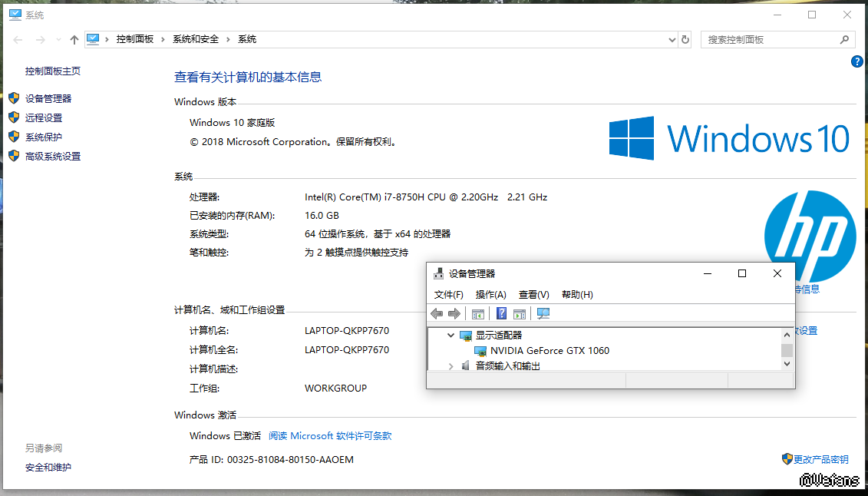The width and height of the screenshot is (868, 496).
Task: Open the recent locations dropdown arrow
Action: tap(58, 40)
